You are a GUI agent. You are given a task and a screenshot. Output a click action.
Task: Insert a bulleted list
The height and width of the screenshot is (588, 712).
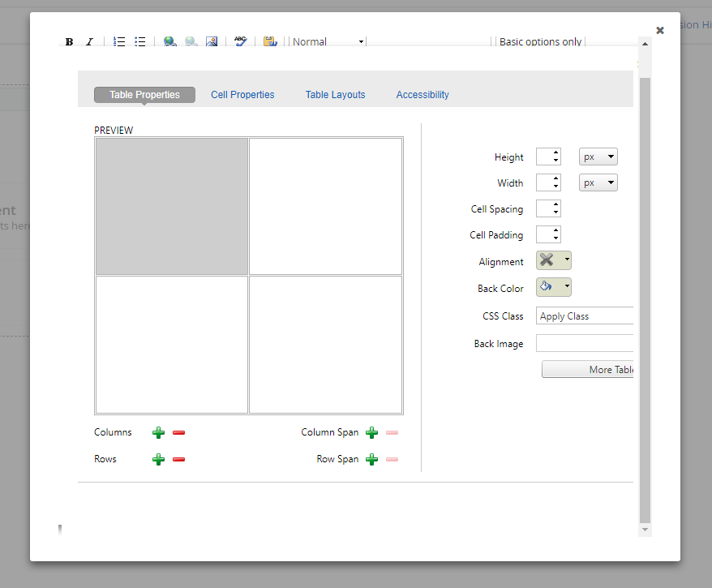(x=139, y=42)
